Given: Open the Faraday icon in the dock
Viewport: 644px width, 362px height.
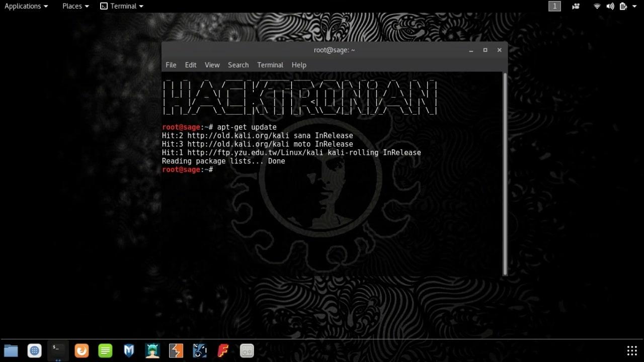Looking at the screenshot, I should (x=223, y=350).
